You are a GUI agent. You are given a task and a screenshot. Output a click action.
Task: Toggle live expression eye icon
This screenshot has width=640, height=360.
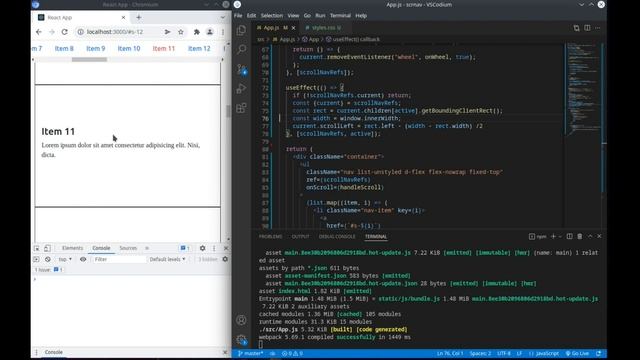click(83, 259)
